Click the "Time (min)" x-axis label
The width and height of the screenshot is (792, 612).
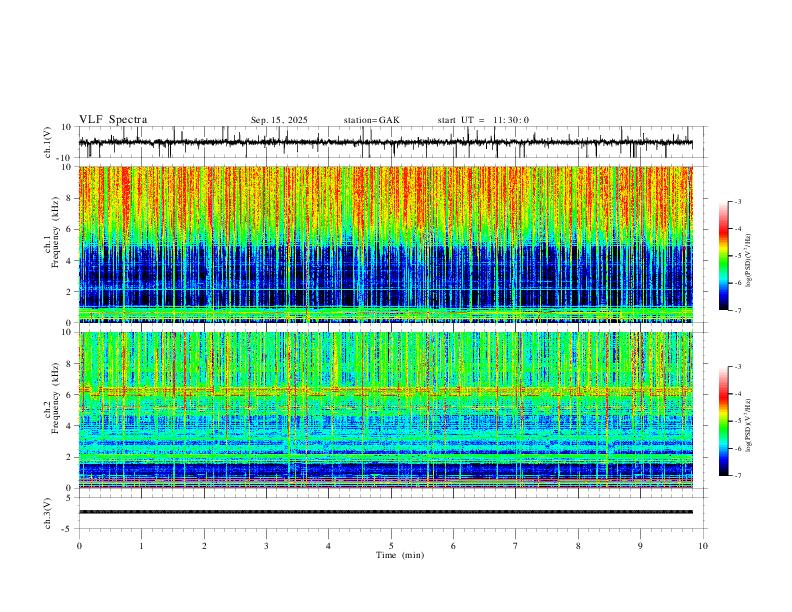coord(400,555)
